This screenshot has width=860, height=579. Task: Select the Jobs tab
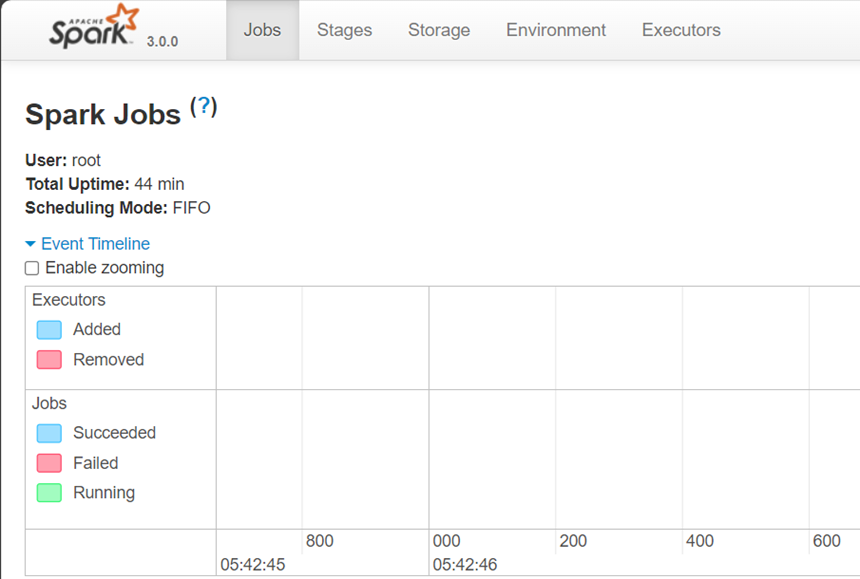[262, 30]
